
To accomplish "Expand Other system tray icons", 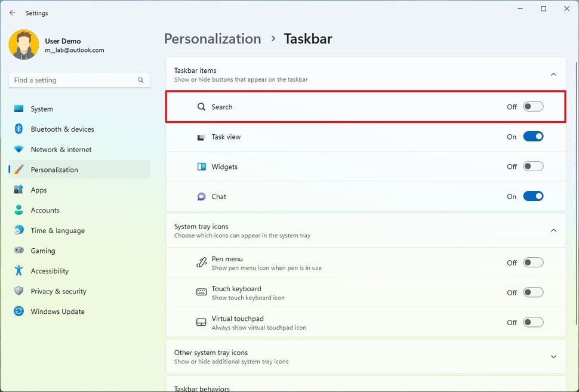I will pos(553,356).
